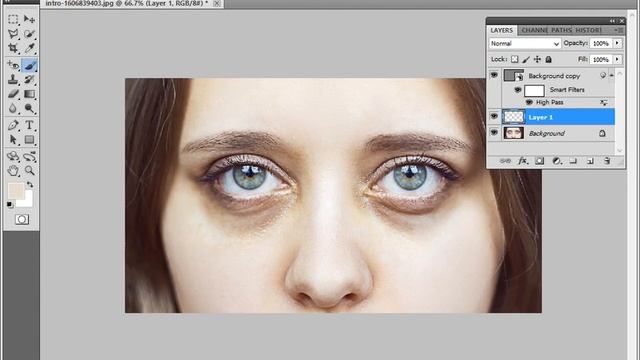Screen dimensions: 640x360
Task: Reset default foreground and background colors
Action: click(10, 204)
